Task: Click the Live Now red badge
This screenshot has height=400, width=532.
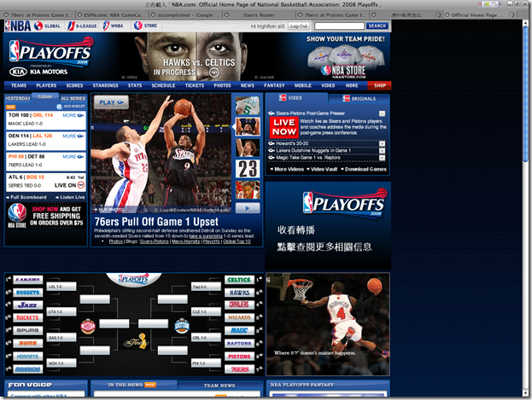Action: tap(284, 127)
